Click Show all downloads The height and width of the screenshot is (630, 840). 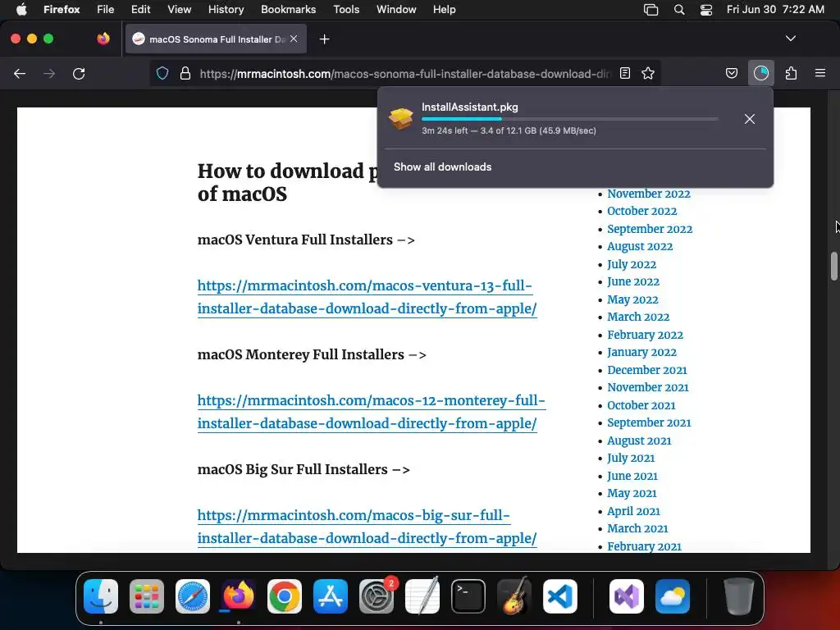point(442,167)
